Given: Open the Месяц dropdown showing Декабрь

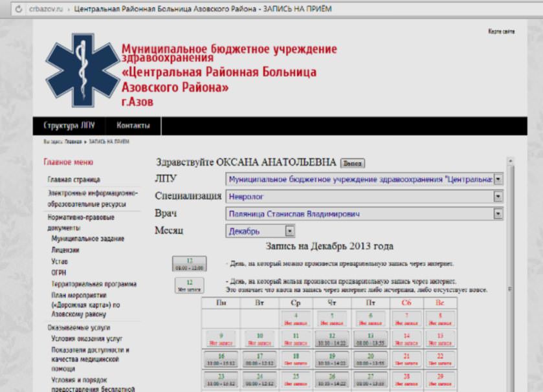Looking at the screenshot, I should click(x=289, y=231).
